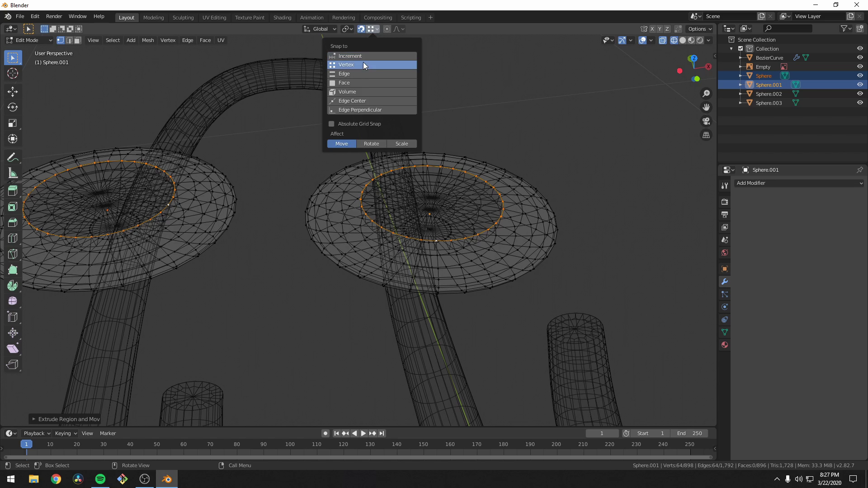The image size is (868, 488).
Task: Play the animation forward
Action: click(x=363, y=433)
